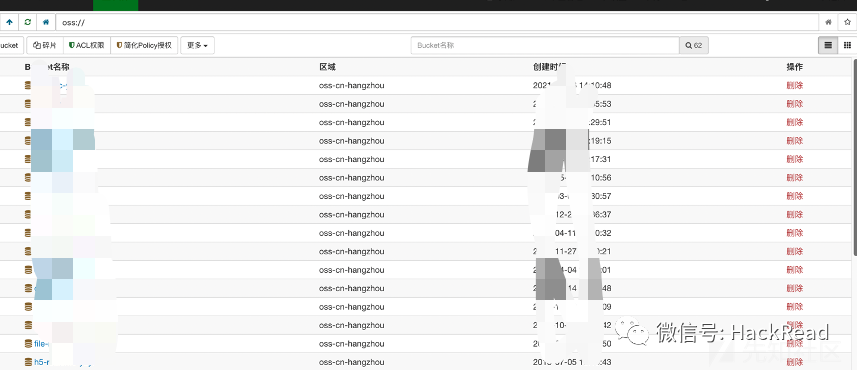
Task: Click the home icon beside the address bar
Action: click(46, 22)
